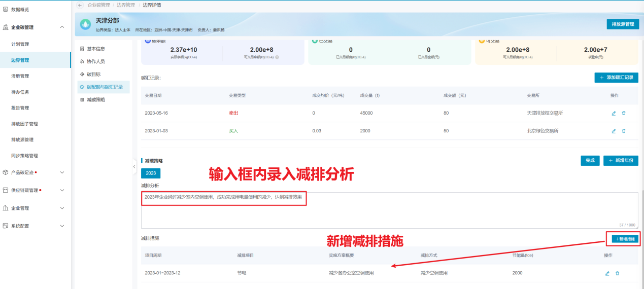Collapse the 企业碳管理 sidebar group
The image size is (644, 289).
[x=62, y=27]
